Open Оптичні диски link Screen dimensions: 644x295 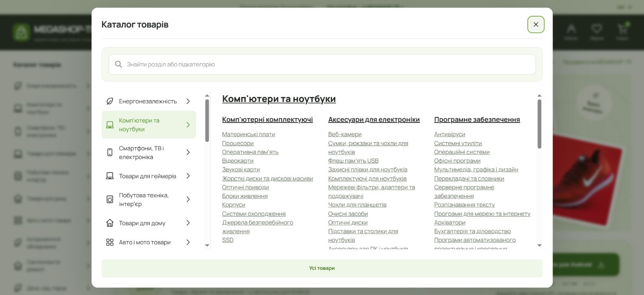coord(348,222)
